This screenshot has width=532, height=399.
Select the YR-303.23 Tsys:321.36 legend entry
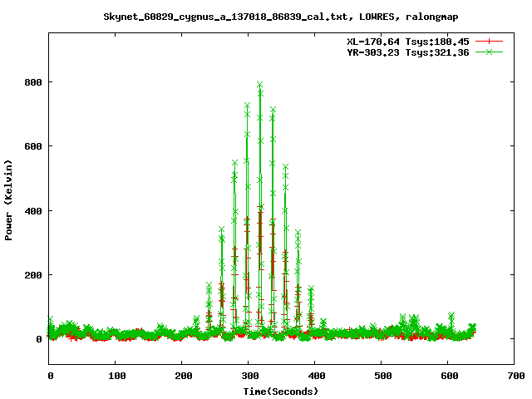408,52
